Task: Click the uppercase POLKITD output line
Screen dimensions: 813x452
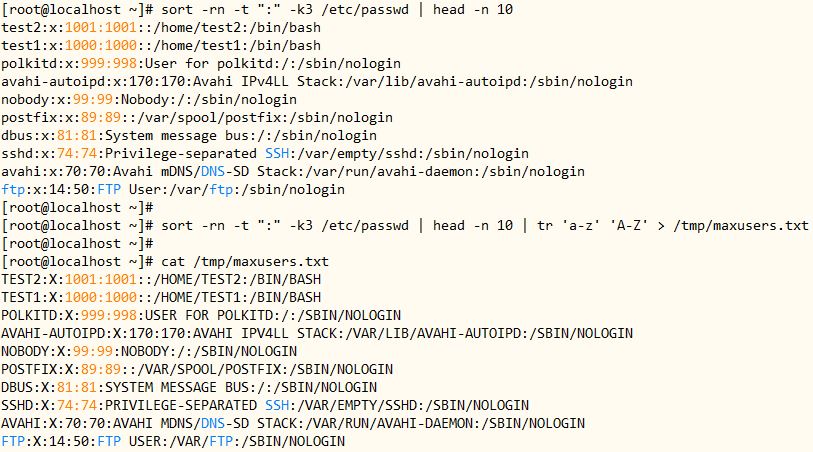Action: point(201,315)
